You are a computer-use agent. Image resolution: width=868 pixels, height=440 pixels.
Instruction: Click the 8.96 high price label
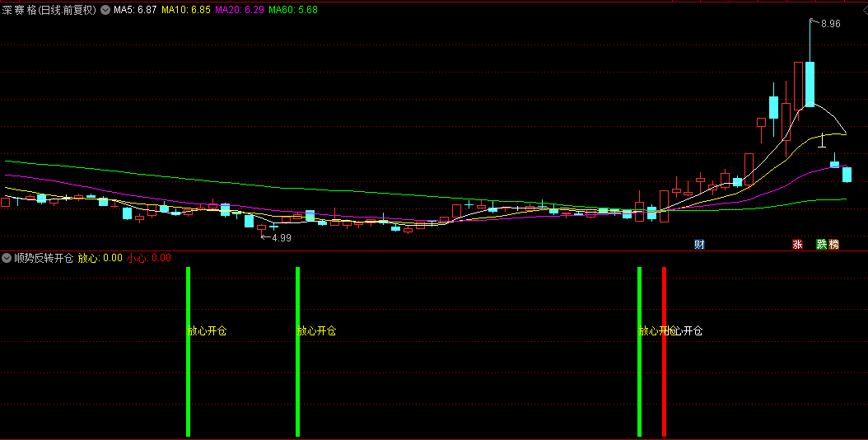830,24
